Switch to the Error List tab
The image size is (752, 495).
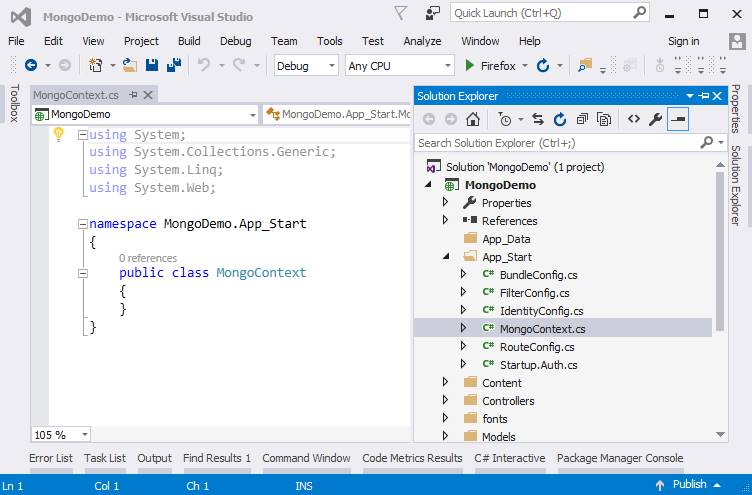click(x=51, y=458)
